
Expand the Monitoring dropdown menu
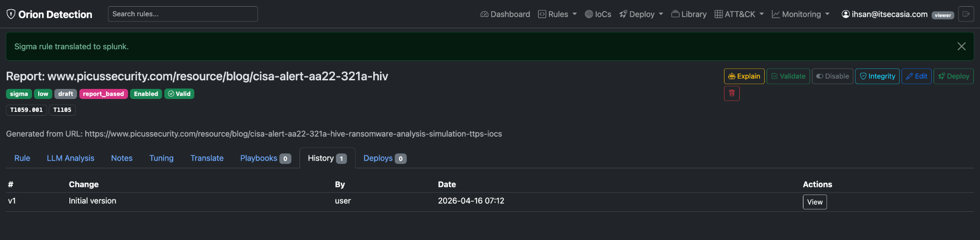801,14
